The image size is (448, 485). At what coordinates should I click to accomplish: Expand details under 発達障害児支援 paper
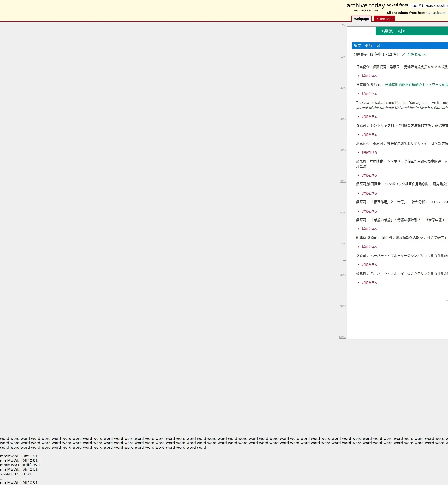369,76
